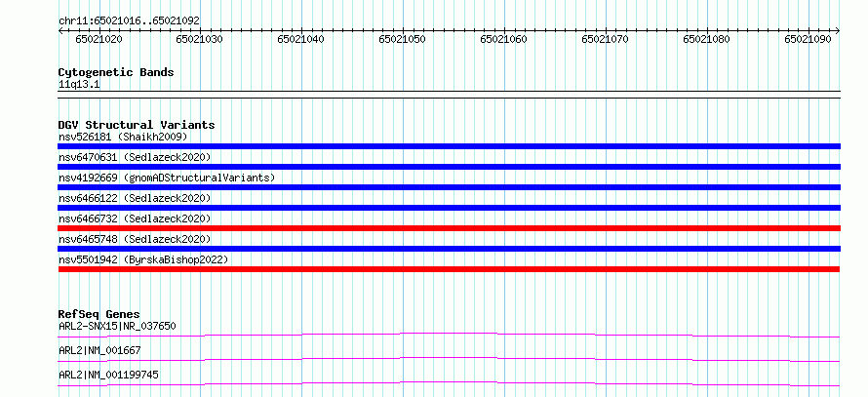Click ruler position 65021040
The image size is (868, 397).
[301, 39]
